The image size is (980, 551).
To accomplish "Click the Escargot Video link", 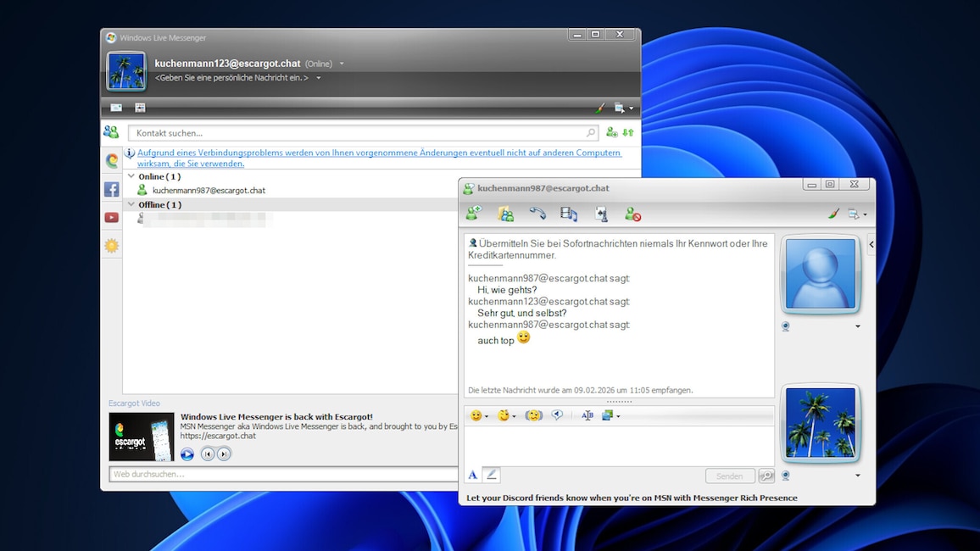I will [x=134, y=403].
